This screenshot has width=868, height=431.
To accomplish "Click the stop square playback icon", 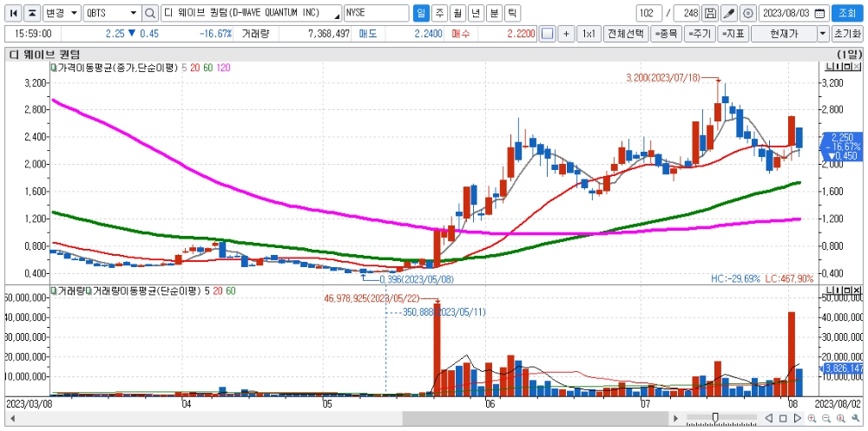I will click(x=783, y=418).
